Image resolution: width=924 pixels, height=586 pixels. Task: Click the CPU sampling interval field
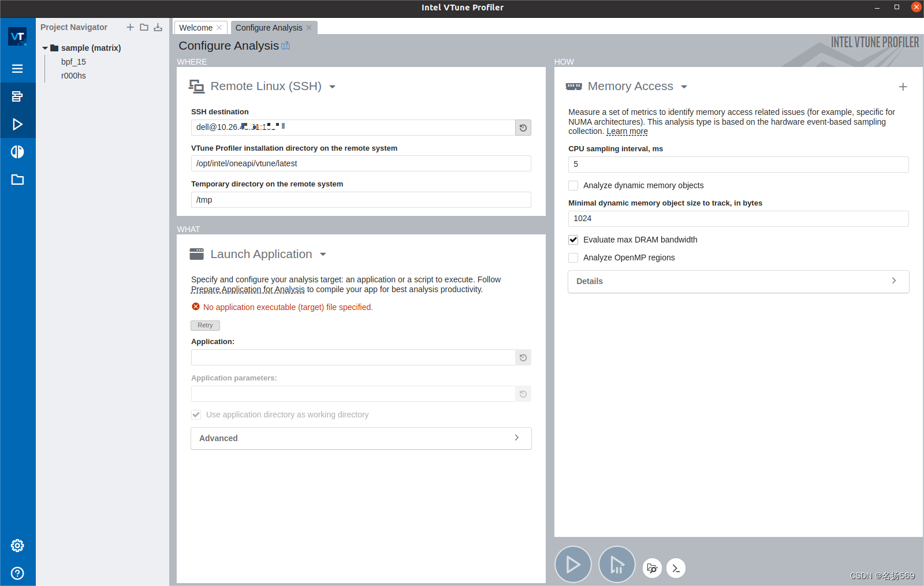click(x=738, y=165)
